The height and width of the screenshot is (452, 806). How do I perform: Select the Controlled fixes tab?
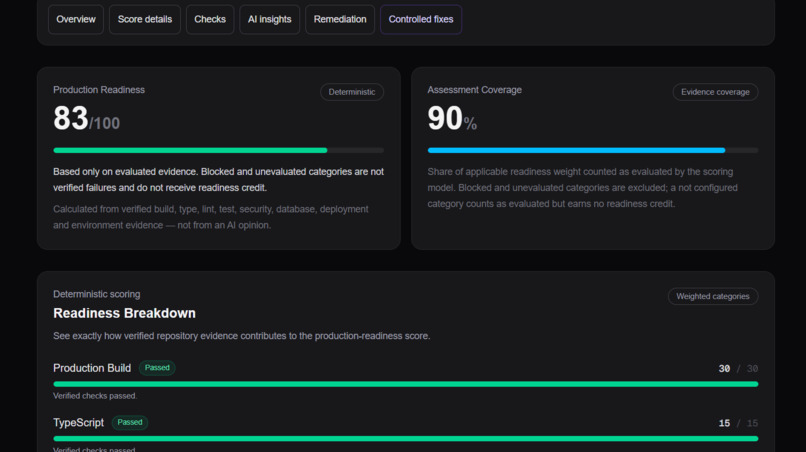[420, 20]
